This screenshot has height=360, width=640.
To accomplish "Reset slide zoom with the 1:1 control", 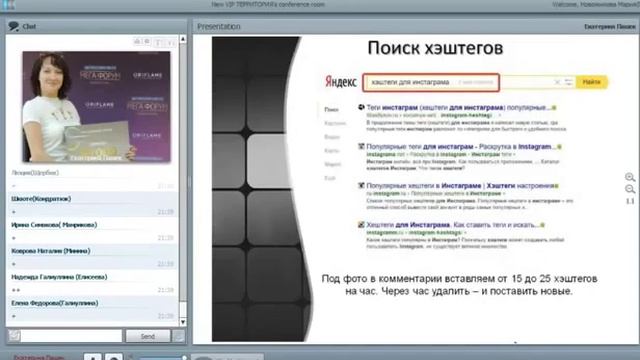I will click(630, 201).
